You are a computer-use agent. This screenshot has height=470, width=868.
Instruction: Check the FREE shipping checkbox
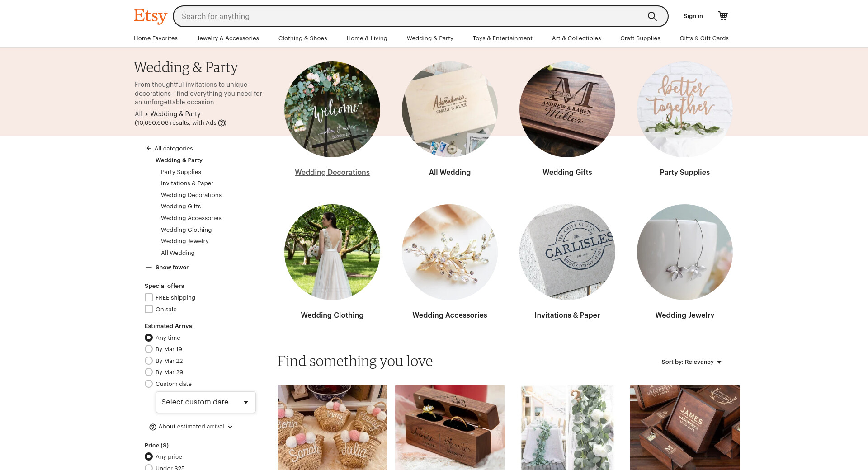pos(149,297)
